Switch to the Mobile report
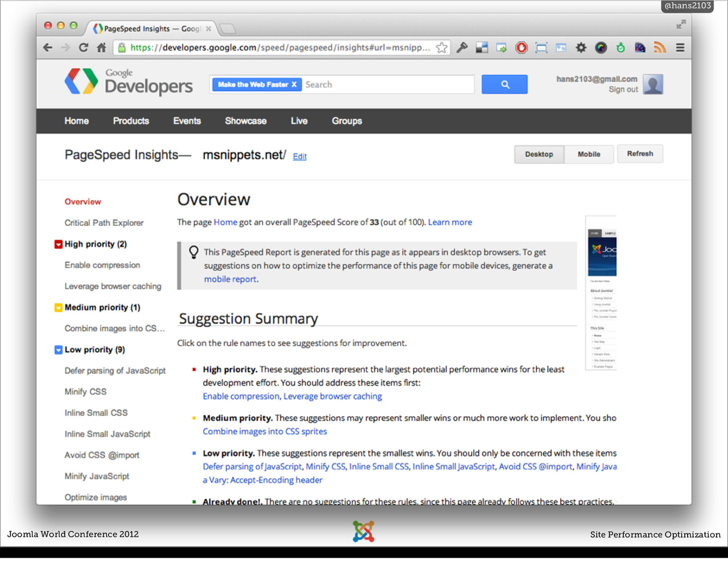 (x=589, y=154)
